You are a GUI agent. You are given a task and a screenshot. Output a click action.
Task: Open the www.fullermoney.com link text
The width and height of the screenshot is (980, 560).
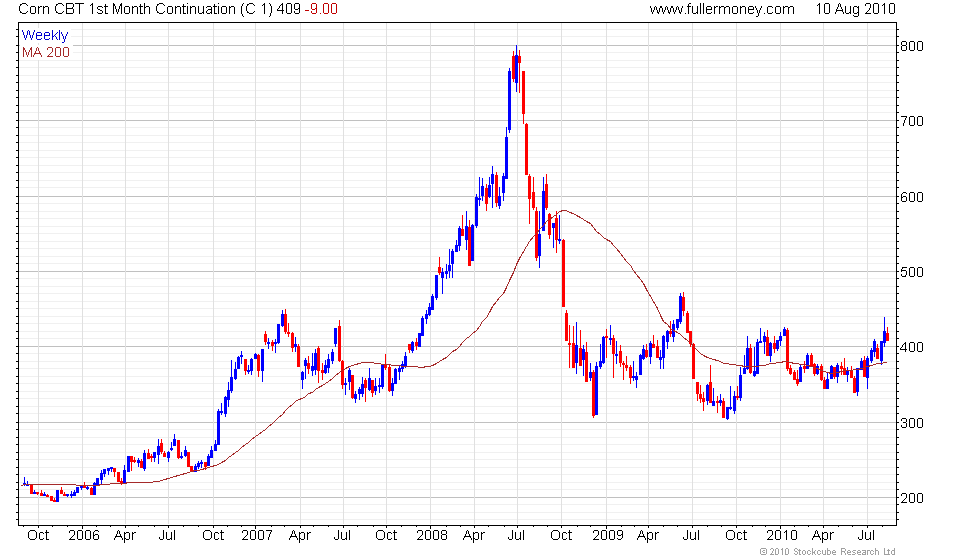pyautogui.click(x=722, y=9)
